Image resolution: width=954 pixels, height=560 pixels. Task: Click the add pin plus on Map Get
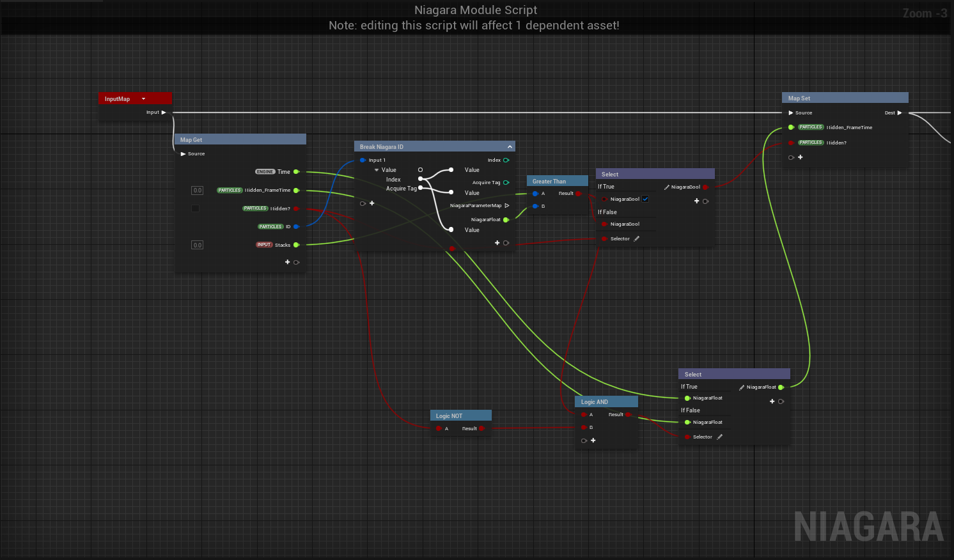288,262
